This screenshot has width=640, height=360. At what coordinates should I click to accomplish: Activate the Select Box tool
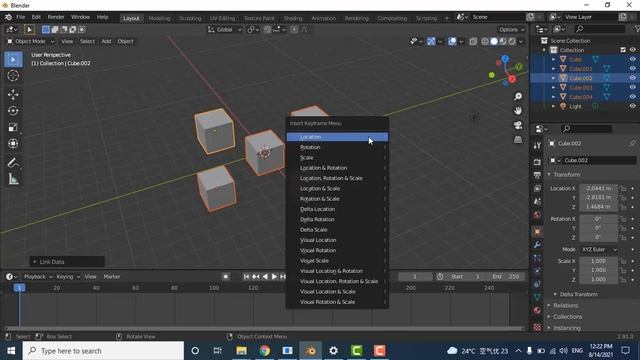(x=13, y=60)
